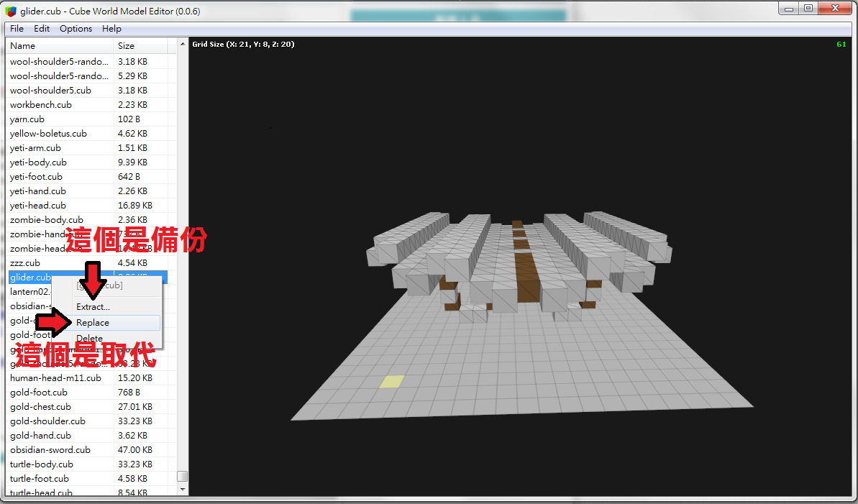The height and width of the screenshot is (504, 858).
Task: Sort file list by Name column header
Action: 59,46
